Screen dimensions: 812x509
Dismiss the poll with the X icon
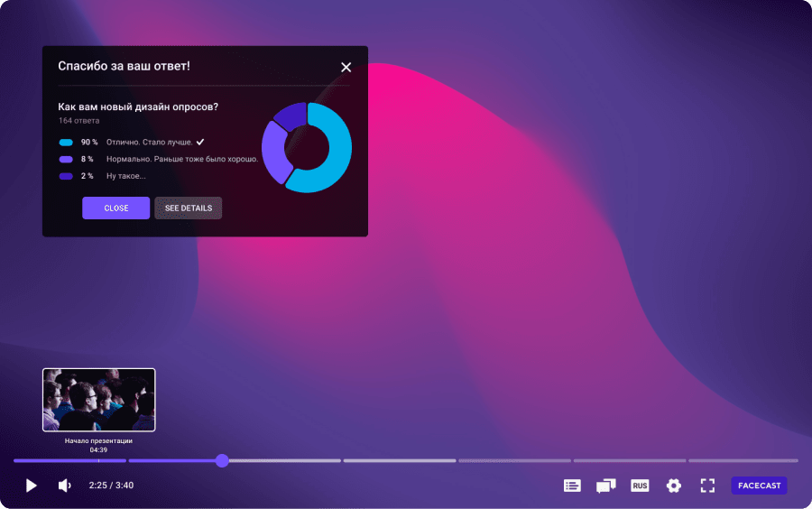(x=346, y=67)
